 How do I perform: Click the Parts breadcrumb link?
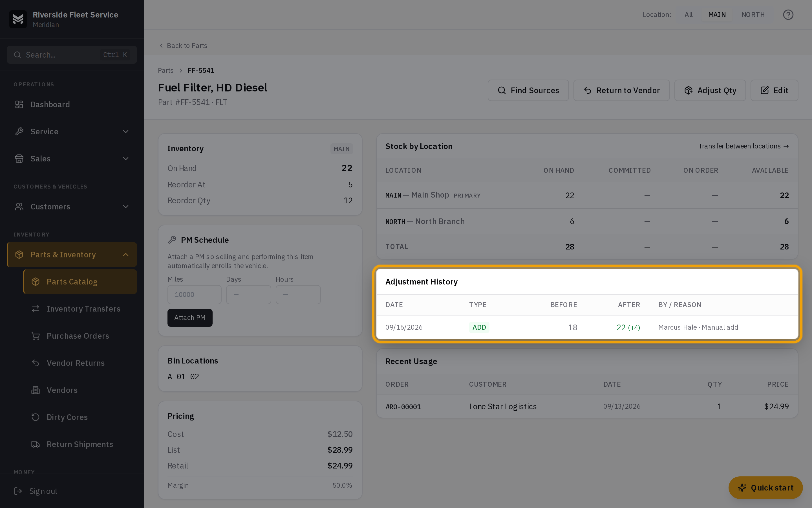(166, 71)
